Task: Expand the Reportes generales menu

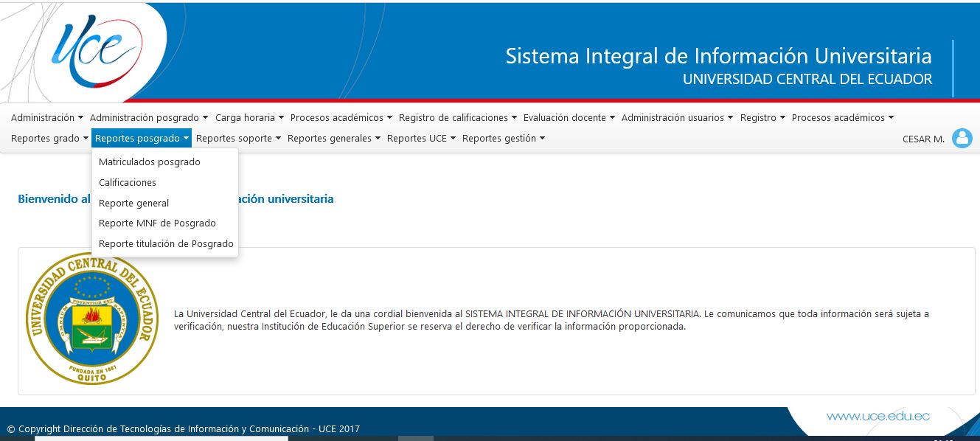Action: pyautogui.click(x=333, y=138)
